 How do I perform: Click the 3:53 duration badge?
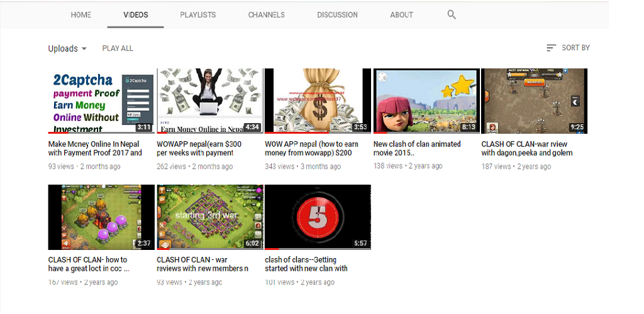[x=360, y=127]
